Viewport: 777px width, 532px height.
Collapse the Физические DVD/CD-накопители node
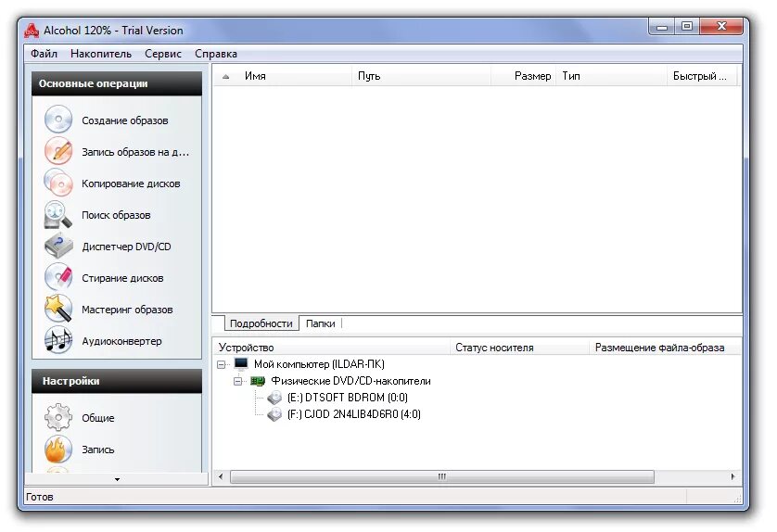click(238, 382)
